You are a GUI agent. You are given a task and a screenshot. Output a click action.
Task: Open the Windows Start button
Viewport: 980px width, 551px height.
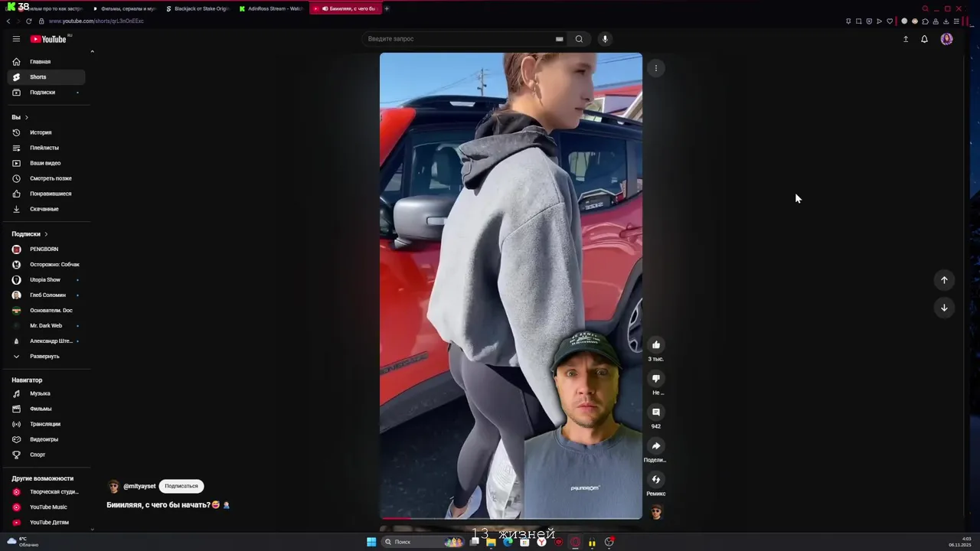[x=371, y=542]
